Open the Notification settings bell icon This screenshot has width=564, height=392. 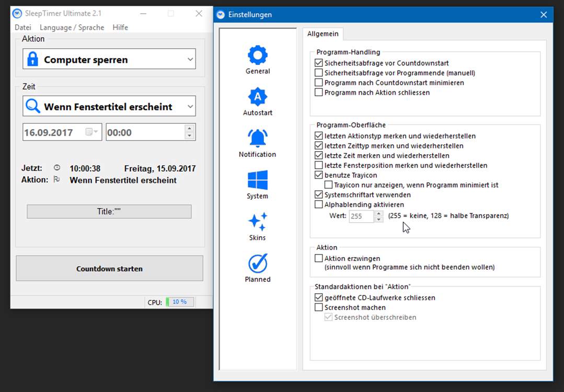pyautogui.click(x=258, y=139)
